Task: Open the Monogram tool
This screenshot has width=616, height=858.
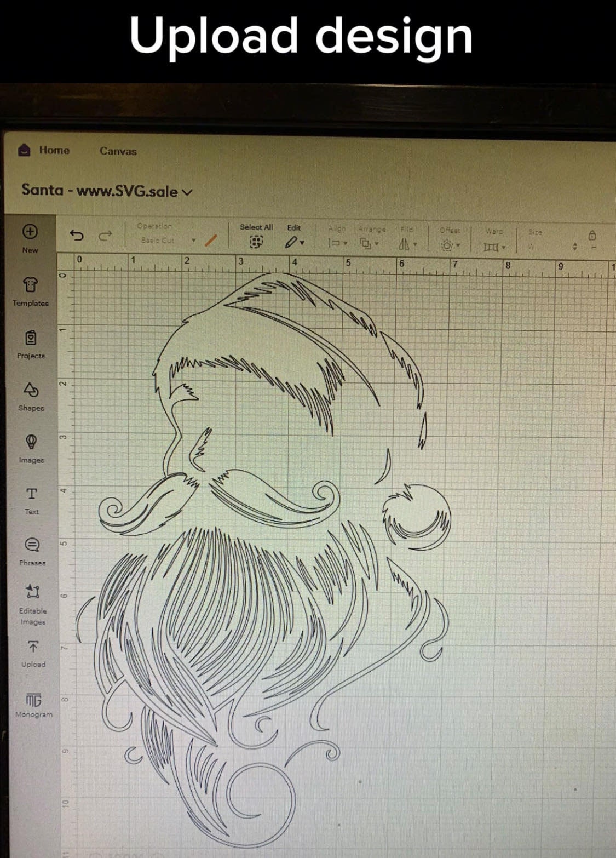Action: (x=33, y=700)
